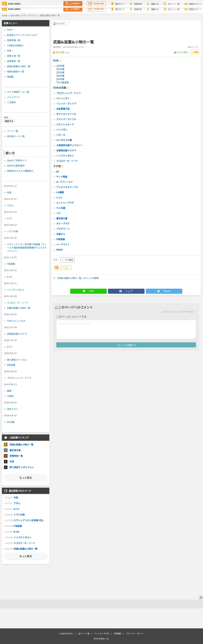Select 用語集 in article menu
Viewport: 203px width, 644px height.
(10, 77)
